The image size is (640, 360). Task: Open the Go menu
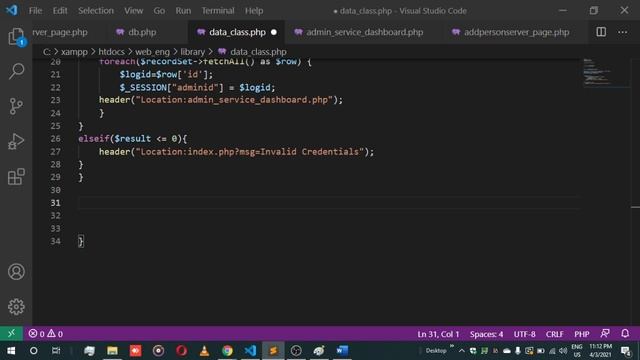coord(159,11)
